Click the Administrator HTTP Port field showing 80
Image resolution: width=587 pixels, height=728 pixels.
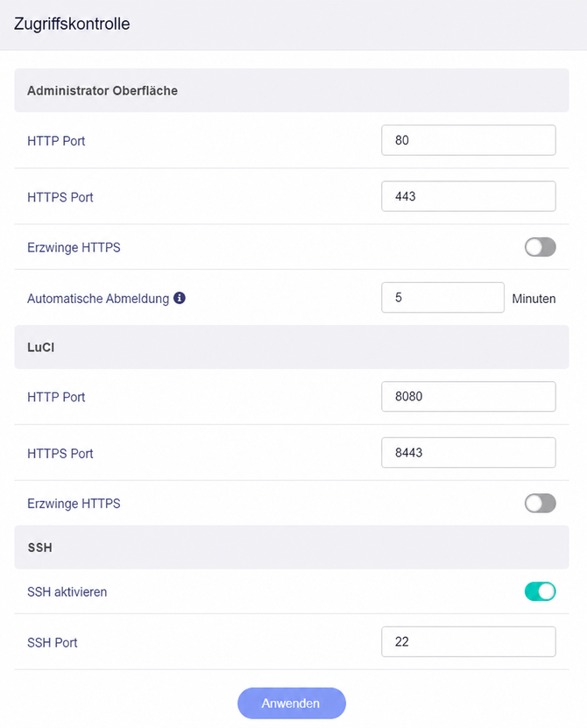(469, 140)
